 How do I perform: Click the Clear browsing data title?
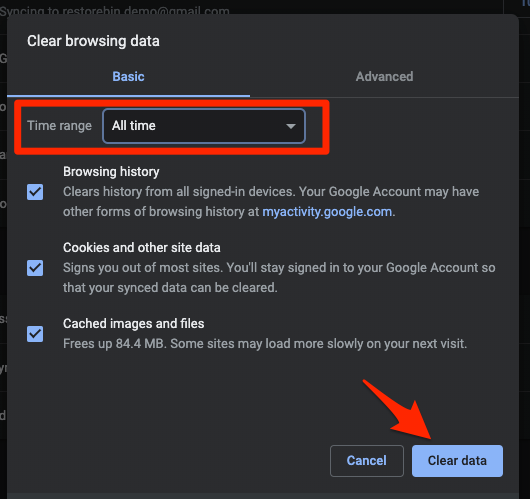coord(93,41)
